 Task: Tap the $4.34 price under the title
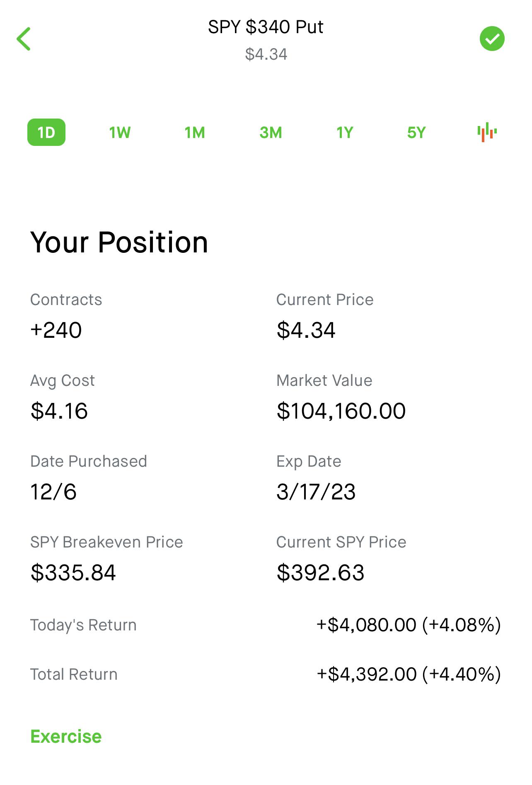coord(266,54)
